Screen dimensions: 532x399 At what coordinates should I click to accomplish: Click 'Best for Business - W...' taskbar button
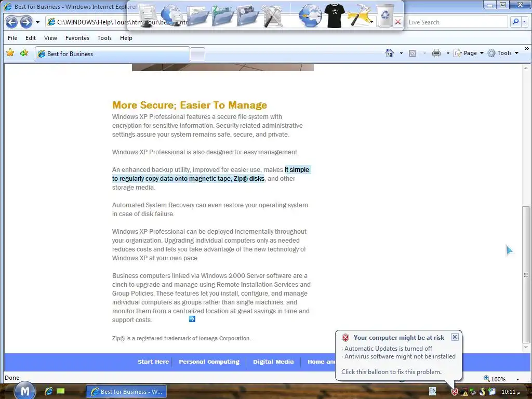126,392
